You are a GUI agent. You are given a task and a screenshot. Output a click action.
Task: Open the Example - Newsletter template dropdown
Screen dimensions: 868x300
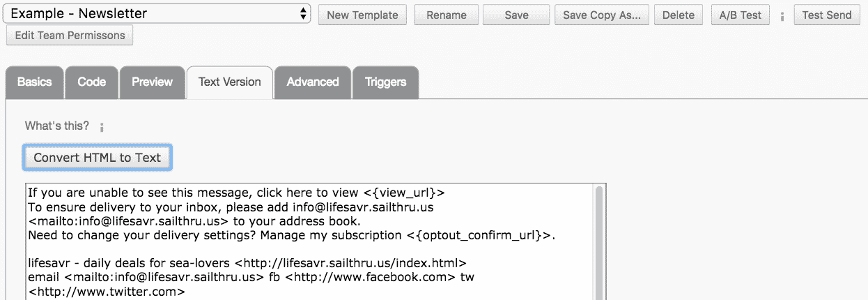pos(158,14)
